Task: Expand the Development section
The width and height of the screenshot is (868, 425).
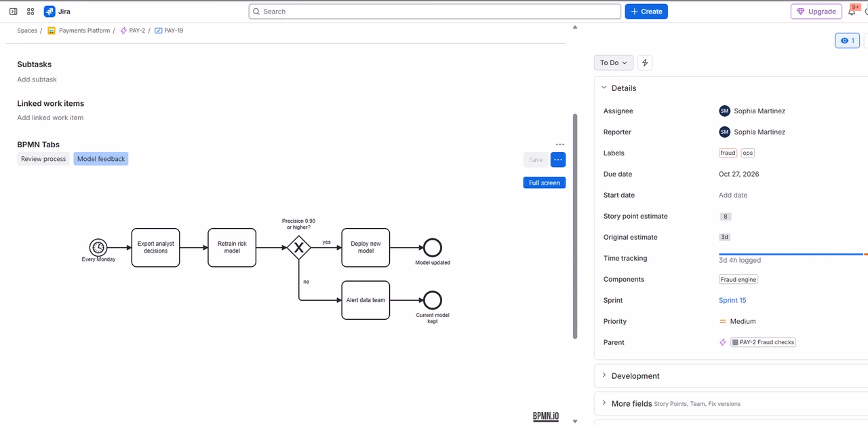Action: pyautogui.click(x=604, y=375)
